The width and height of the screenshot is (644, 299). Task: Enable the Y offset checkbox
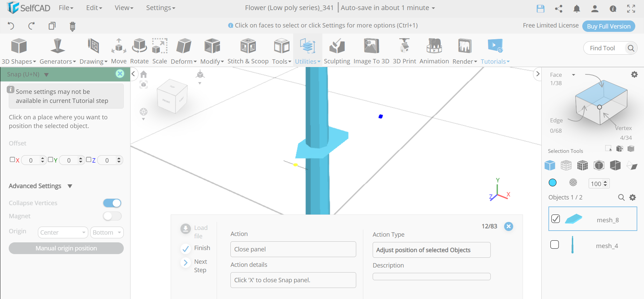[50, 160]
